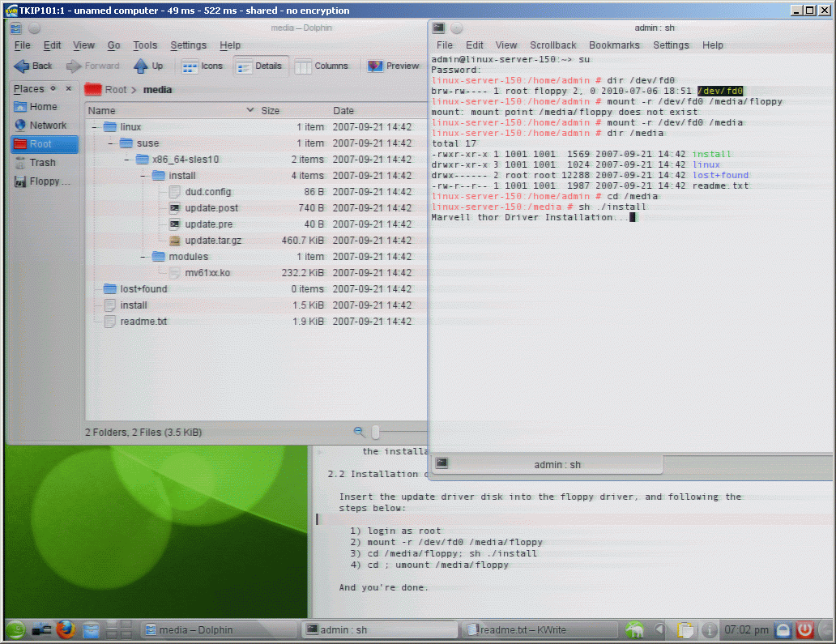Switch virtual desktops with pager

pos(118,630)
